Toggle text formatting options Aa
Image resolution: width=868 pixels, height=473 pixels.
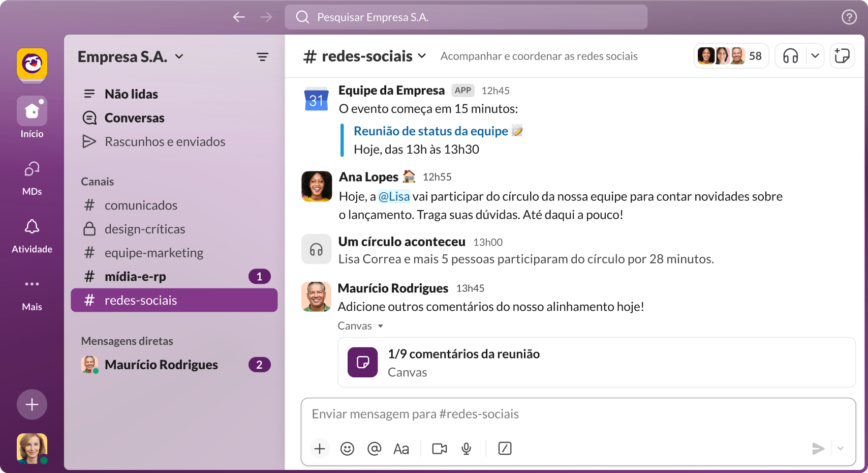point(401,449)
